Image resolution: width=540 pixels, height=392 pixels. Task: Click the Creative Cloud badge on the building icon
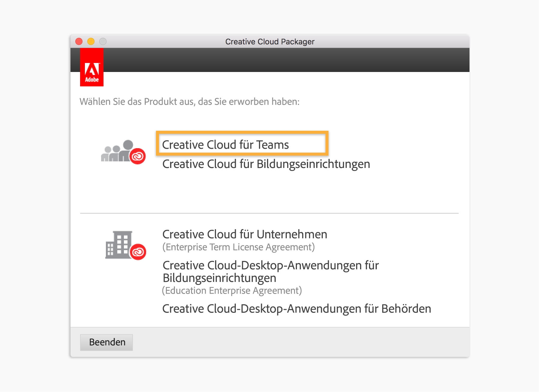coord(138,252)
